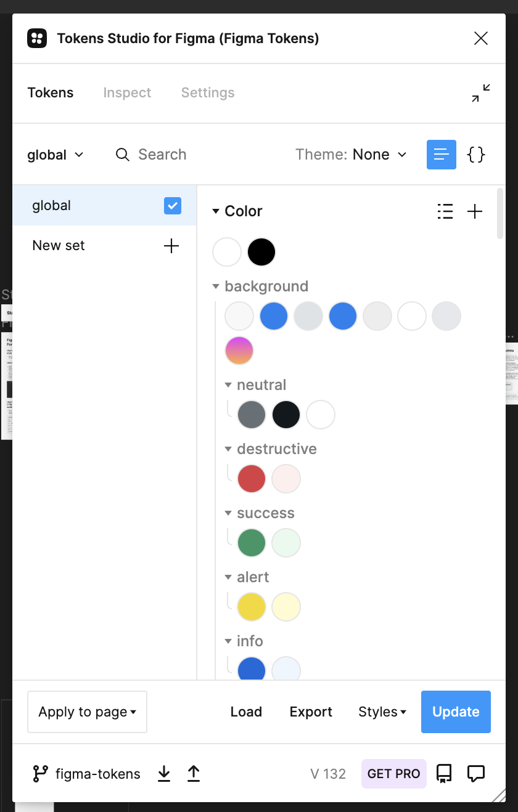Switch to the Inspect tab
This screenshot has height=812, width=518.
click(x=127, y=93)
